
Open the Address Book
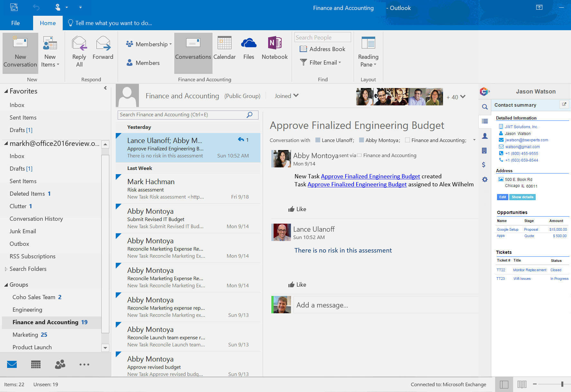tap(322, 49)
